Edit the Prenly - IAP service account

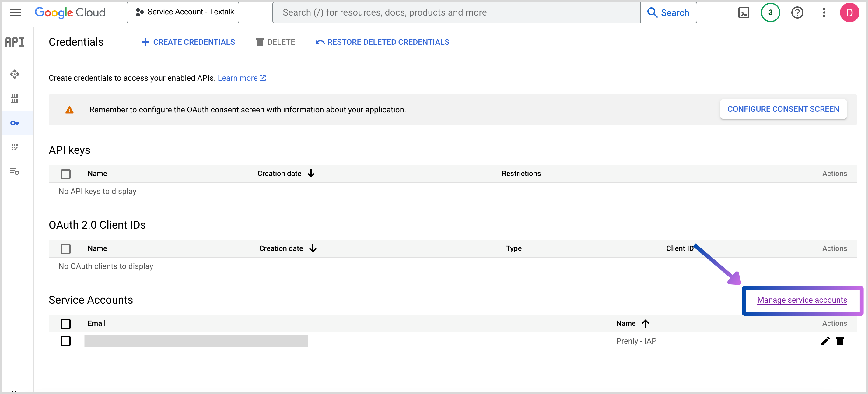pyautogui.click(x=825, y=341)
